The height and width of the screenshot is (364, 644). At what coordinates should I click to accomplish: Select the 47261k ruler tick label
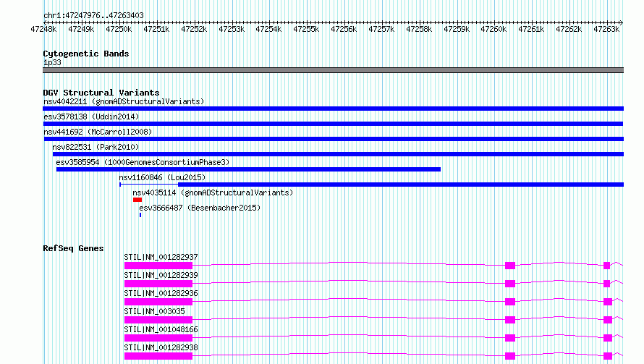pyautogui.click(x=531, y=29)
